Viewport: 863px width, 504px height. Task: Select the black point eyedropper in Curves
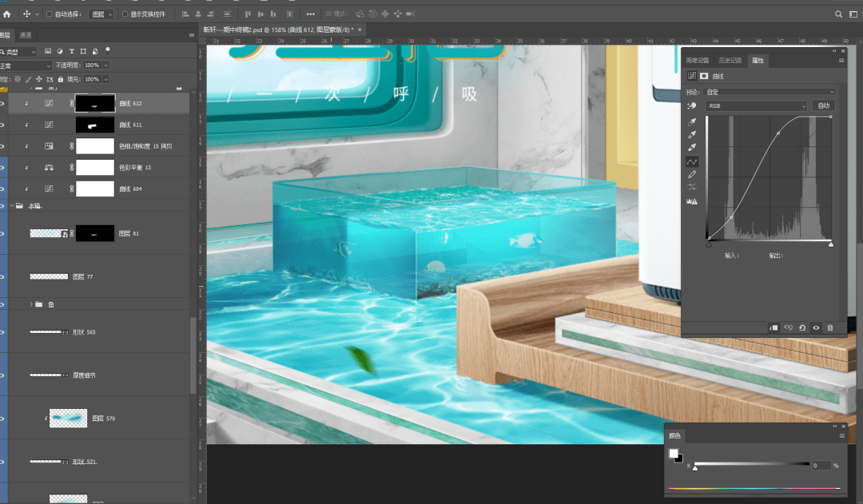[692, 121]
